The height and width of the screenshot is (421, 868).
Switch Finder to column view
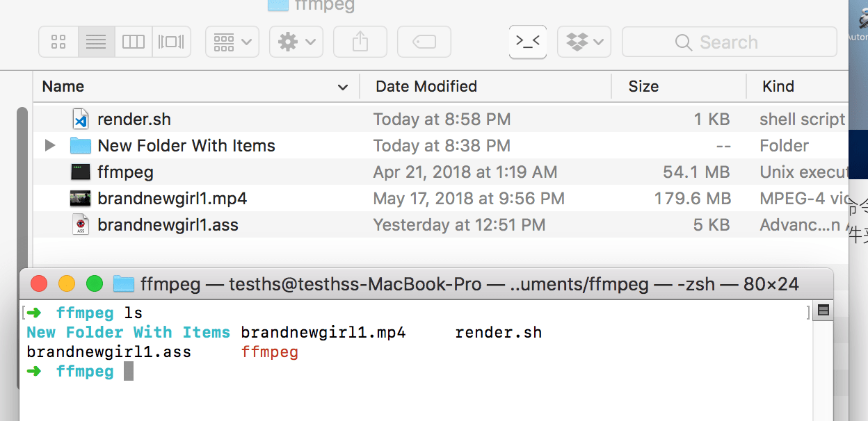point(133,42)
